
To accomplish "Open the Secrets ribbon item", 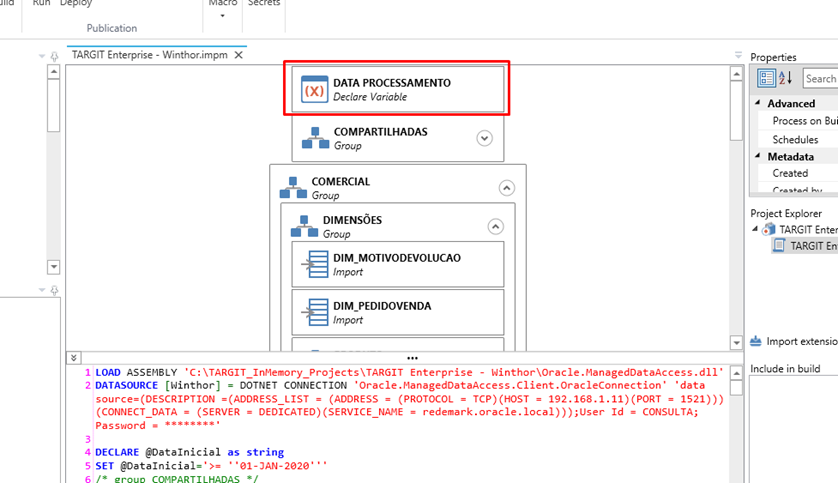I will point(264,3).
